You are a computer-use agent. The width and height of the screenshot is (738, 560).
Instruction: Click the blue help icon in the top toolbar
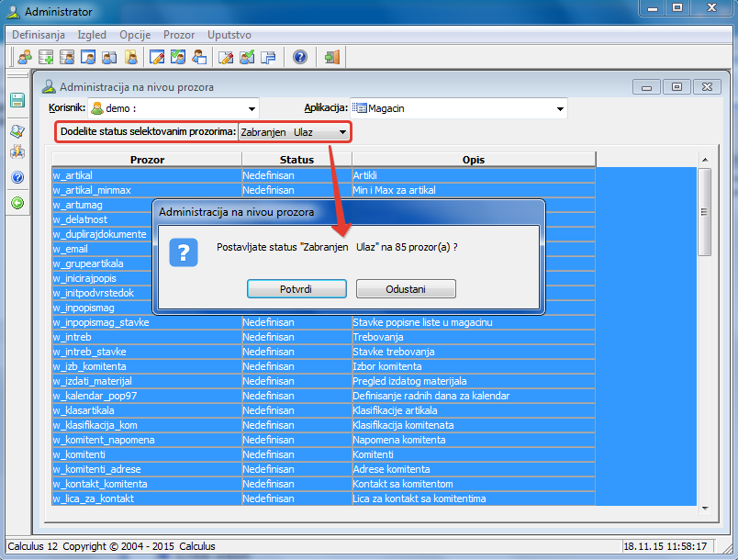300,58
